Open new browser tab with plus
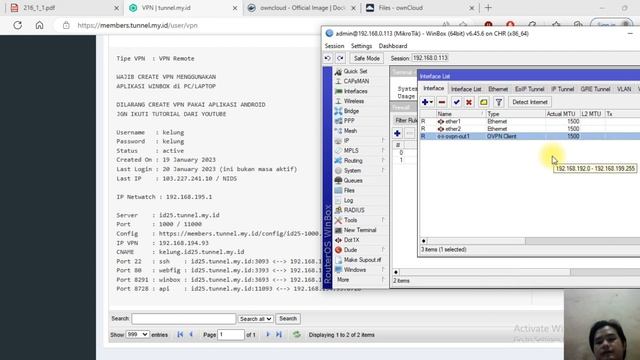This screenshot has width=640, height=360. 488,8
